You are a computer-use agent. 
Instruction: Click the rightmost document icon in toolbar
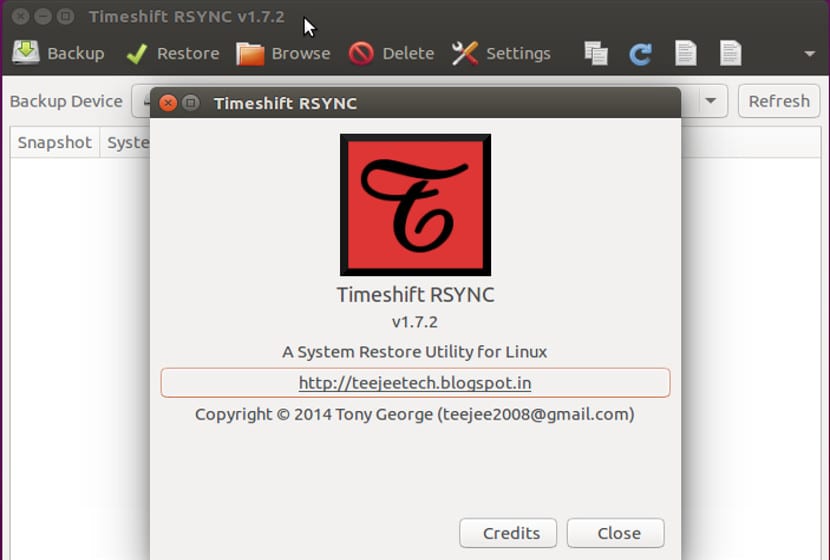(731, 53)
